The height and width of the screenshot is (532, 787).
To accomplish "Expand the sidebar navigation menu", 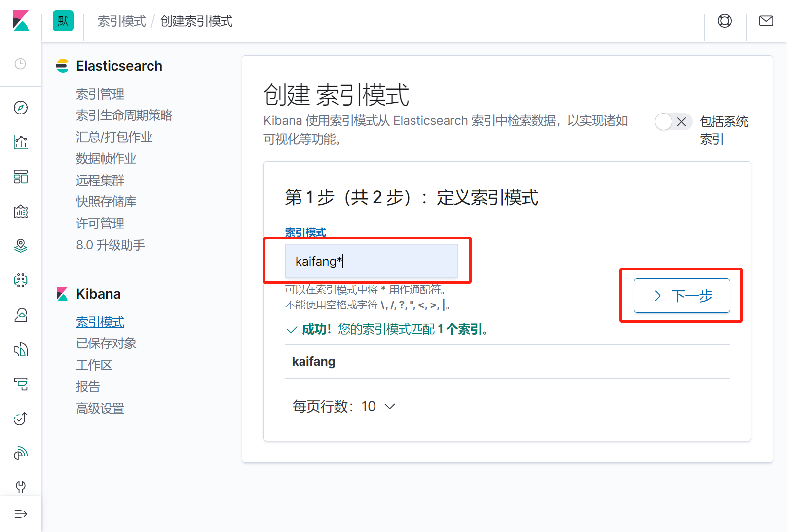I will (21, 514).
